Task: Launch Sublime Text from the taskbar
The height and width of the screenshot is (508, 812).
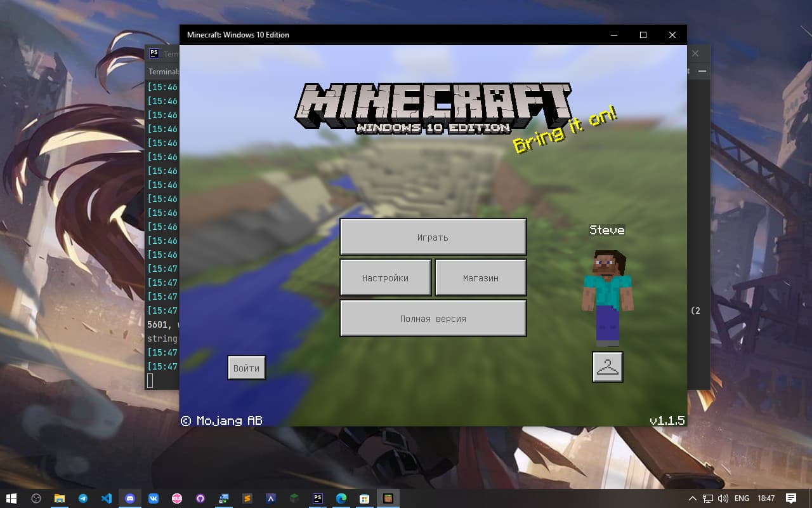Action: pyautogui.click(x=247, y=498)
